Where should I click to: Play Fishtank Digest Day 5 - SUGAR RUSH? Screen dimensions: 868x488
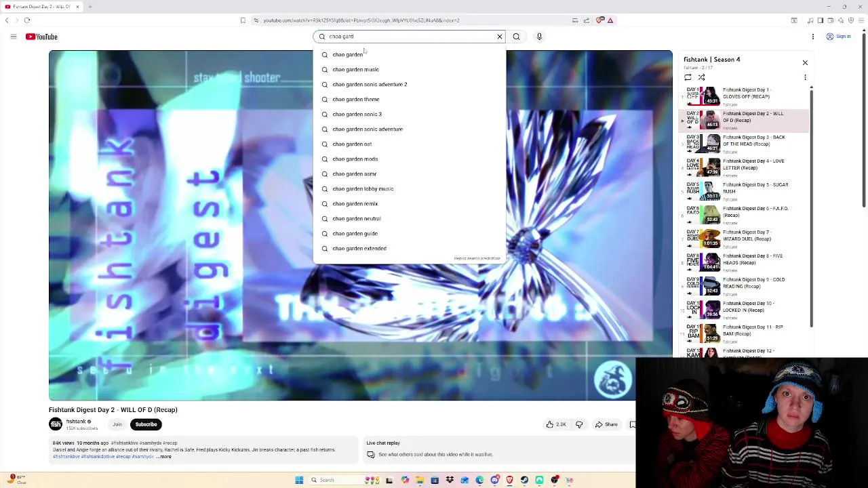coord(745,190)
